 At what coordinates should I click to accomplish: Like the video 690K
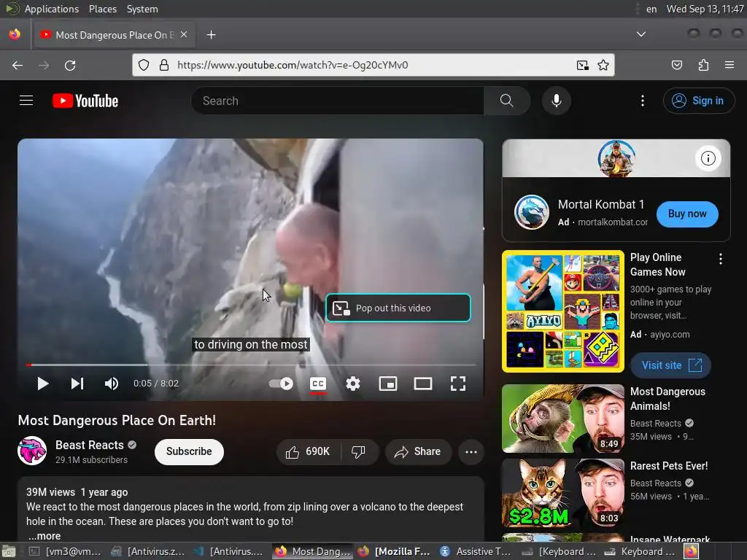click(x=308, y=451)
